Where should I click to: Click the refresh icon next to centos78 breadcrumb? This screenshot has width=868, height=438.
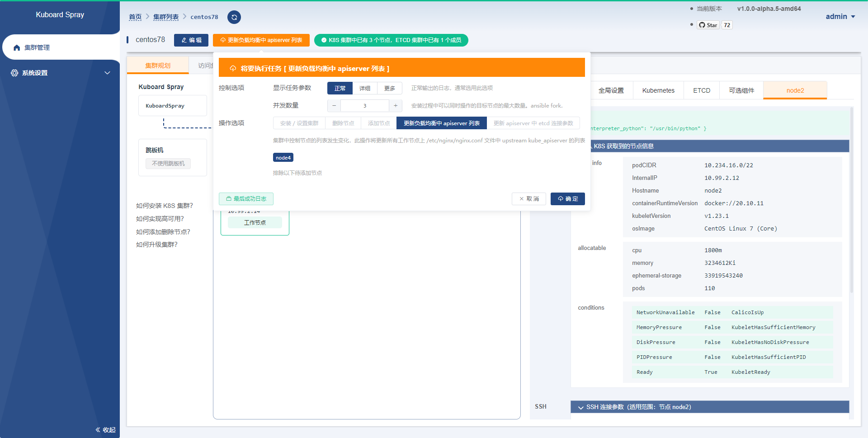234,17
